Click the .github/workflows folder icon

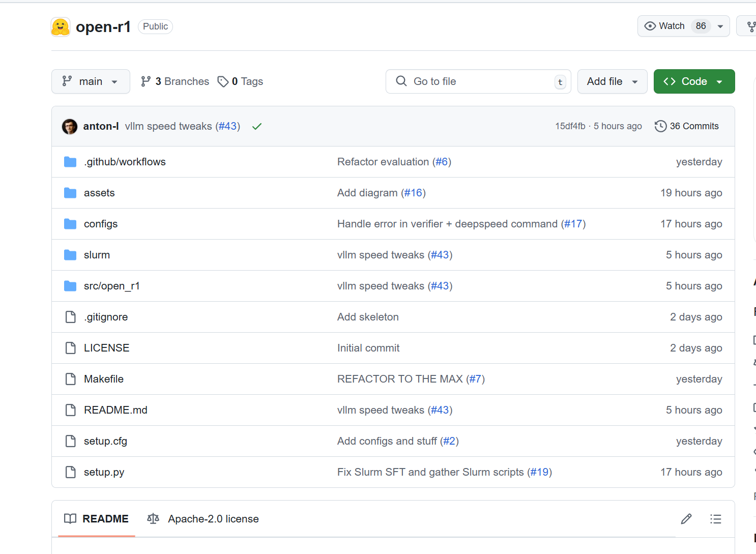coord(70,162)
